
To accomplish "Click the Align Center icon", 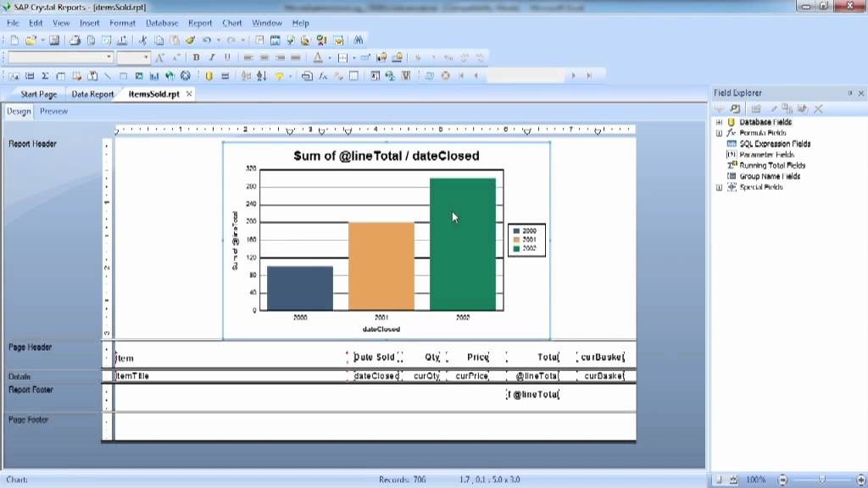I will pyautogui.click(x=264, y=58).
